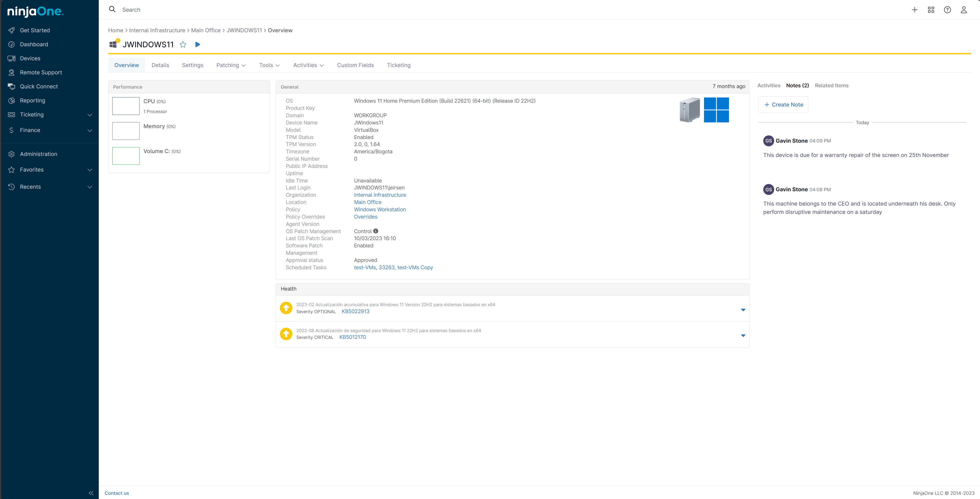
Task: Open the Patching tab dropdown
Action: 231,65
